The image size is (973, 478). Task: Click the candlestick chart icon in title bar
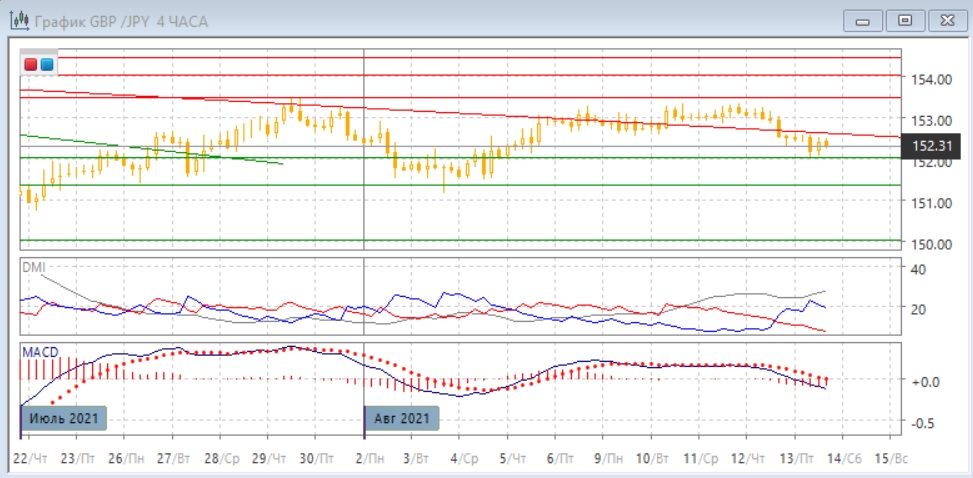pos(17,20)
